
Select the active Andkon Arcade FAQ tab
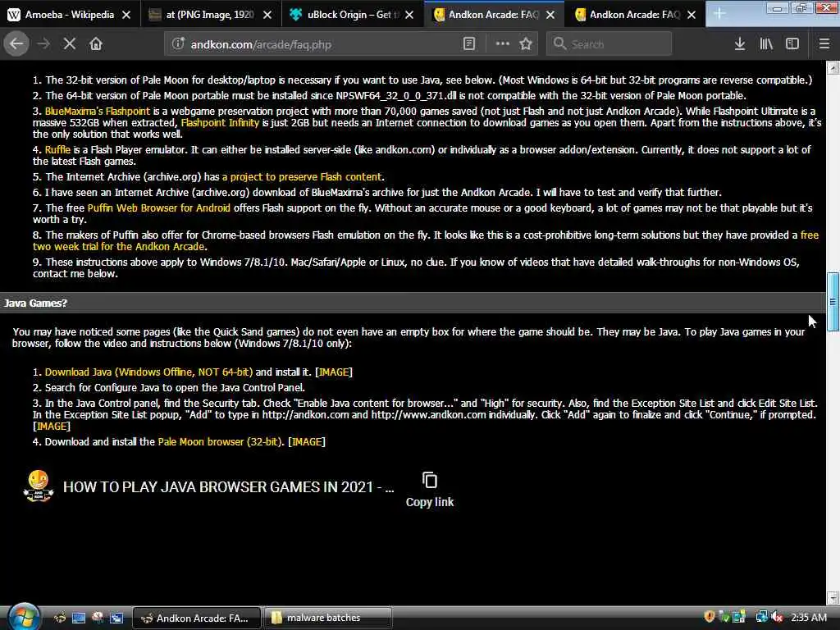point(493,15)
